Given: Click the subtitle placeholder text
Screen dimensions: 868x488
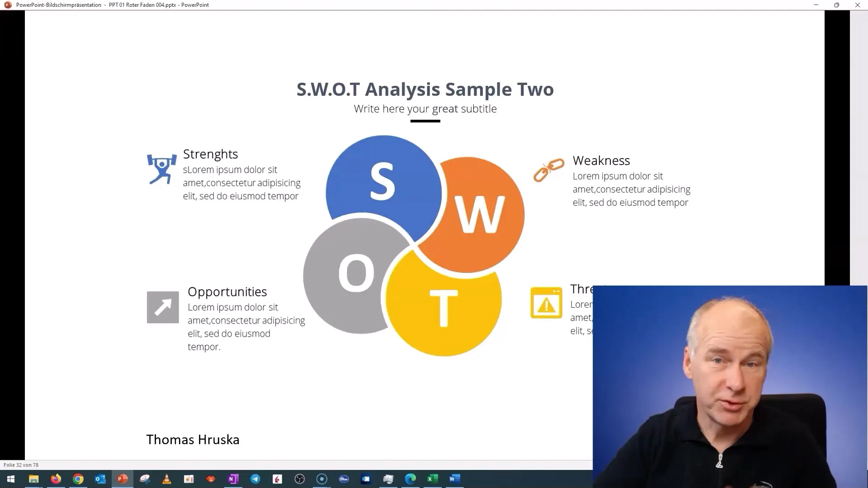Looking at the screenshot, I should [425, 108].
